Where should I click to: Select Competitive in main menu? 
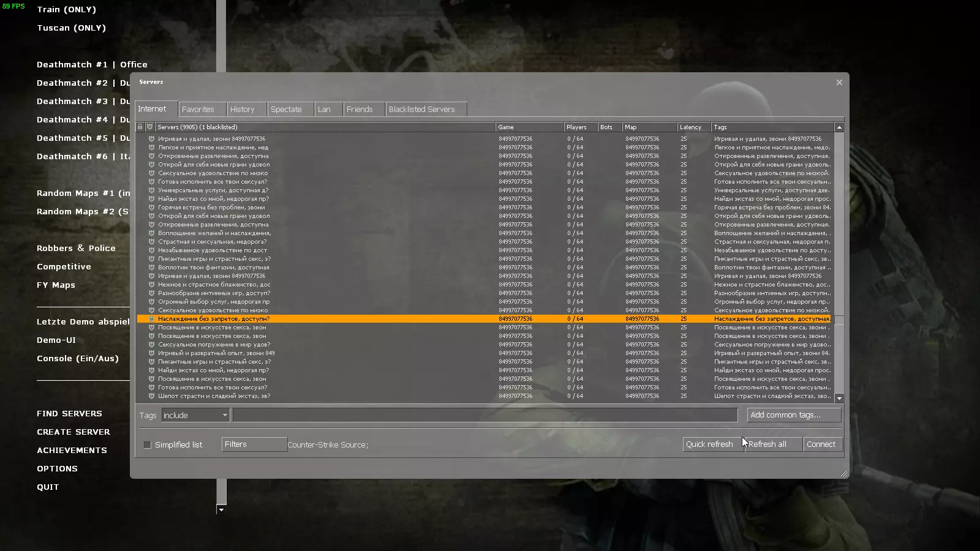pyautogui.click(x=64, y=267)
